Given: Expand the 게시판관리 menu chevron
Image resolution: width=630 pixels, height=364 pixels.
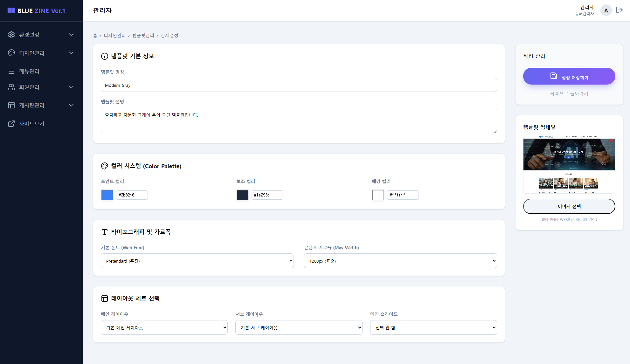Looking at the screenshot, I should (x=71, y=105).
